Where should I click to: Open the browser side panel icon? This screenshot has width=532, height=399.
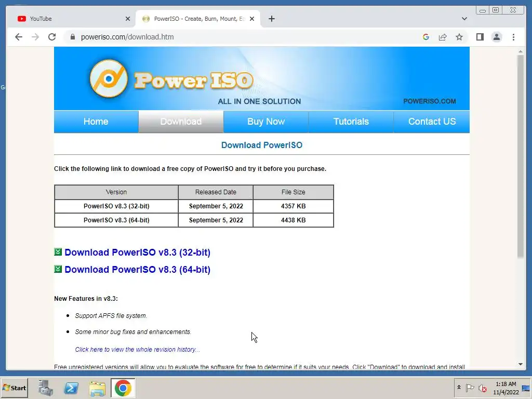(480, 37)
